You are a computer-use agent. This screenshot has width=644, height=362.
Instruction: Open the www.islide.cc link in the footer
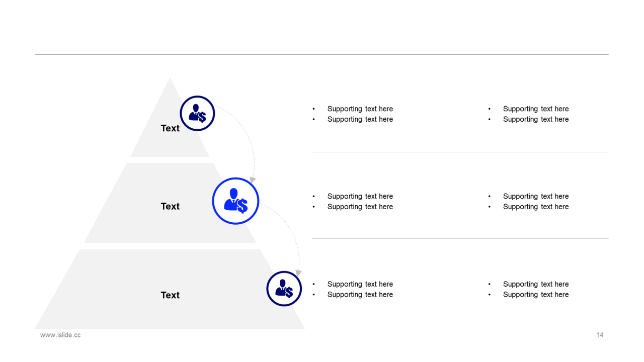(60, 335)
